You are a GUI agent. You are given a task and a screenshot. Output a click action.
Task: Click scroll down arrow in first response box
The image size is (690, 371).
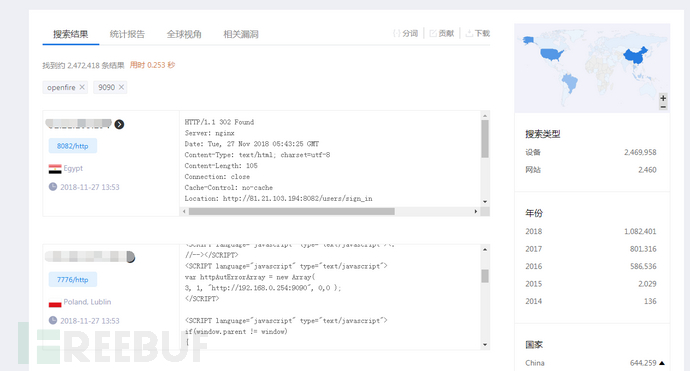coord(485,202)
